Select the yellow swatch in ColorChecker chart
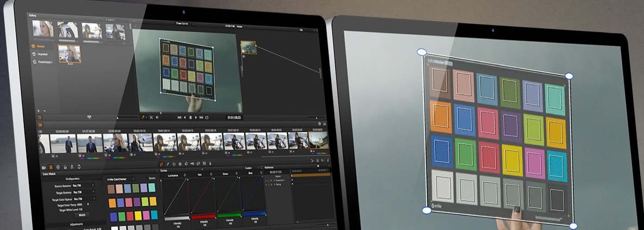644x230 pixels. pyautogui.click(x=137, y=215)
